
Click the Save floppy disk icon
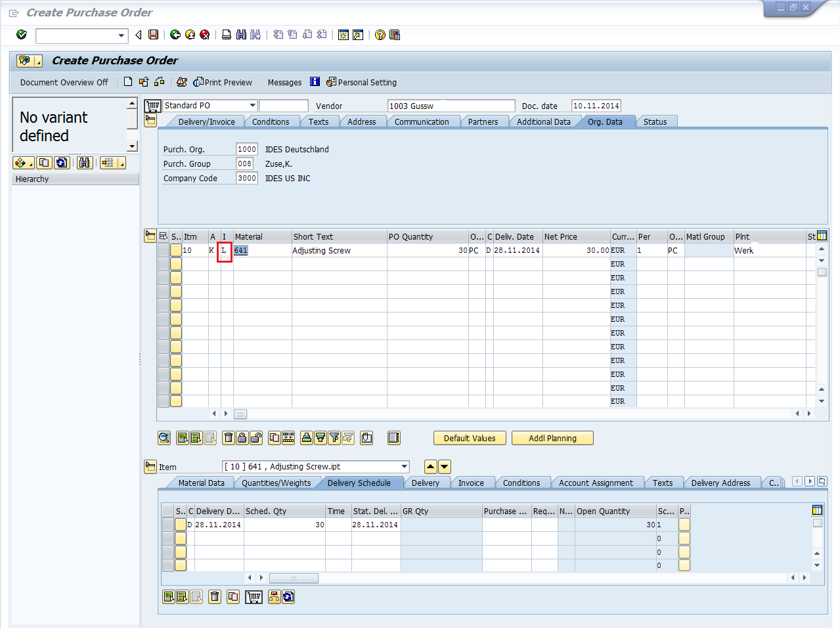click(x=153, y=35)
